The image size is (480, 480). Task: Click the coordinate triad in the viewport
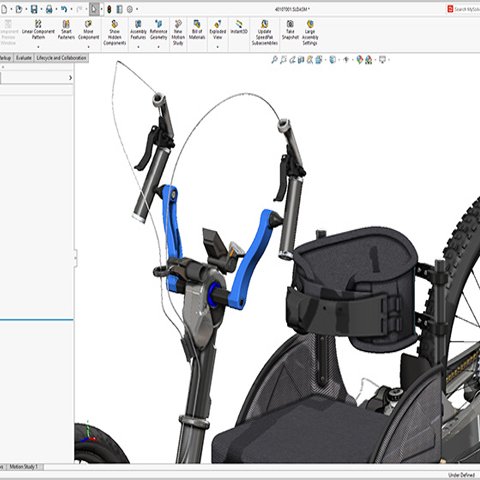pyautogui.click(x=87, y=432)
